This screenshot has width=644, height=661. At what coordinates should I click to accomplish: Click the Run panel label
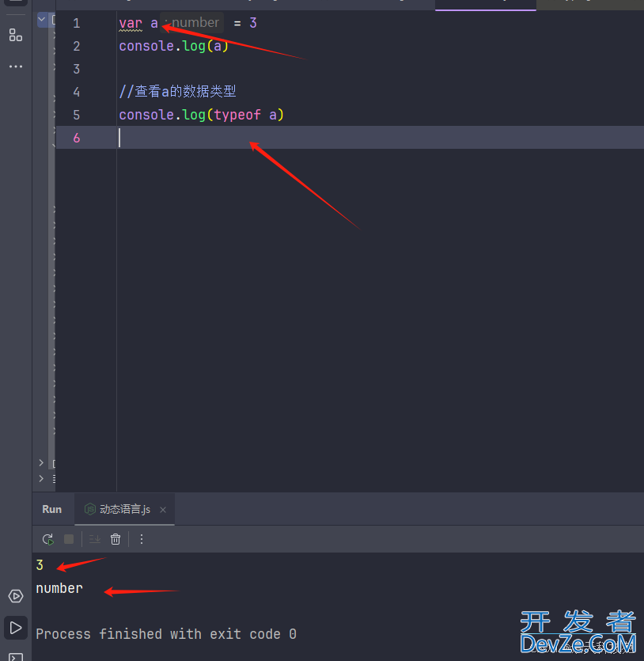point(51,509)
